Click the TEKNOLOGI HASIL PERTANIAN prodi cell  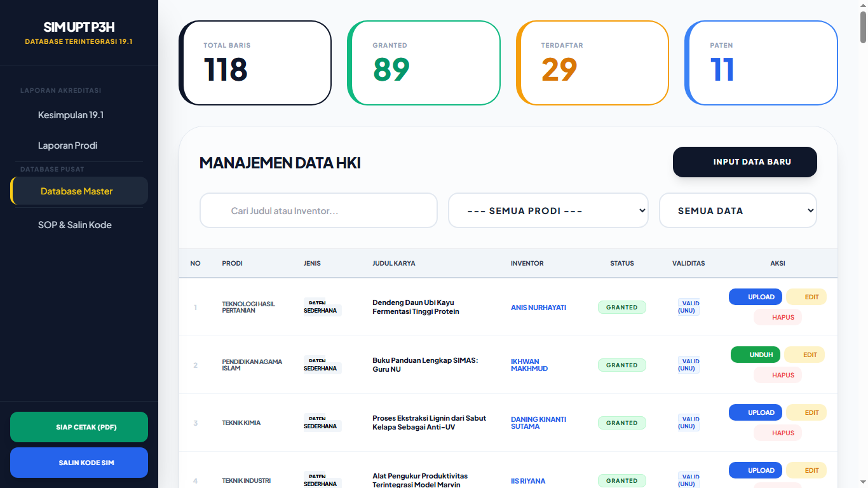pyautogui.click(x=248, y=308)
